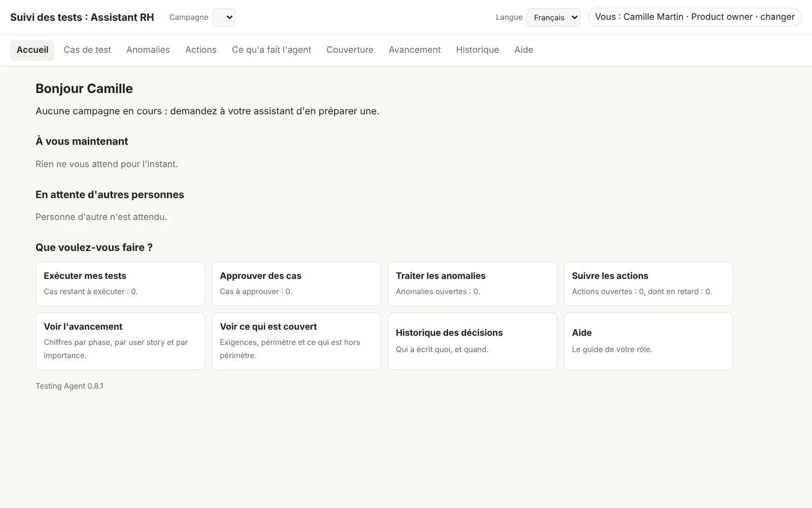The width and height of the screenshot is (812, 508).
Task: Open the Suivre les actions card
Action: pos(649,284)
